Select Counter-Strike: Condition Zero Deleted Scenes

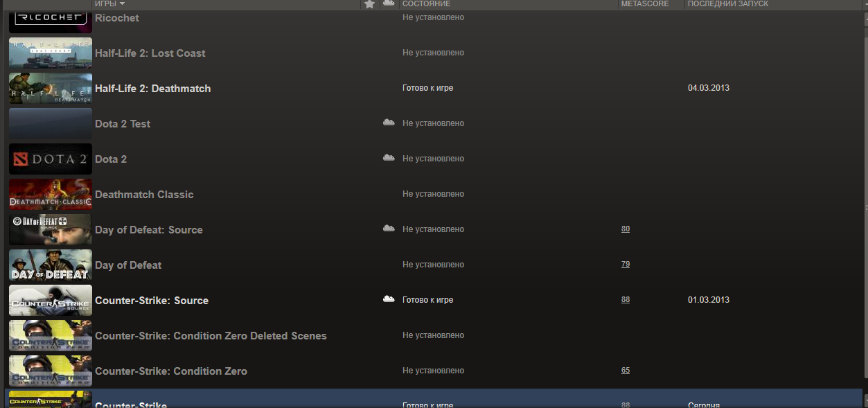point(211,336)
